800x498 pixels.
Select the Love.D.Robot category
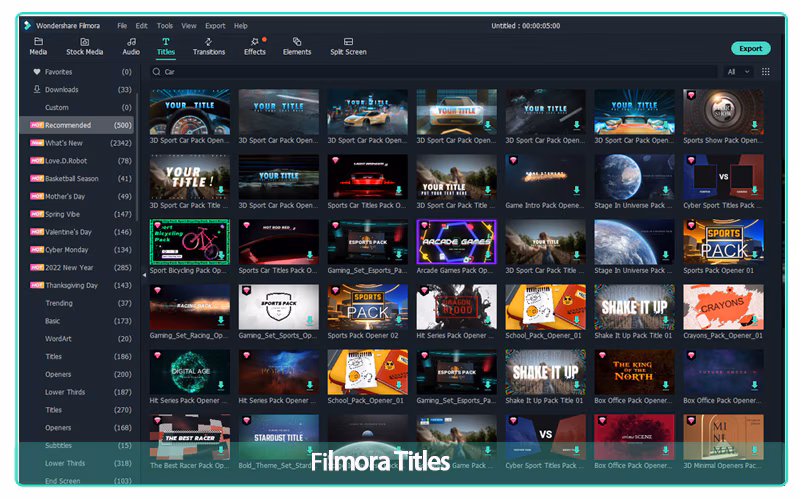click(78, 161)
